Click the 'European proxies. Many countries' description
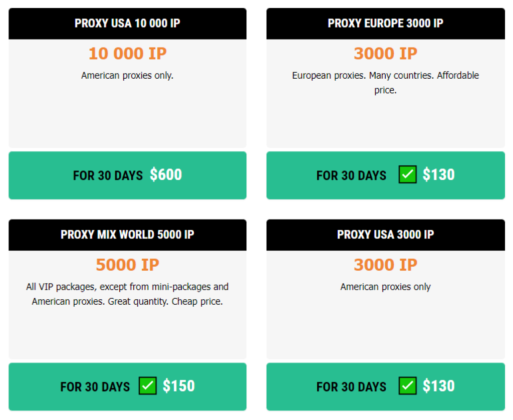513x420 pixels. (x=385, y=76)
